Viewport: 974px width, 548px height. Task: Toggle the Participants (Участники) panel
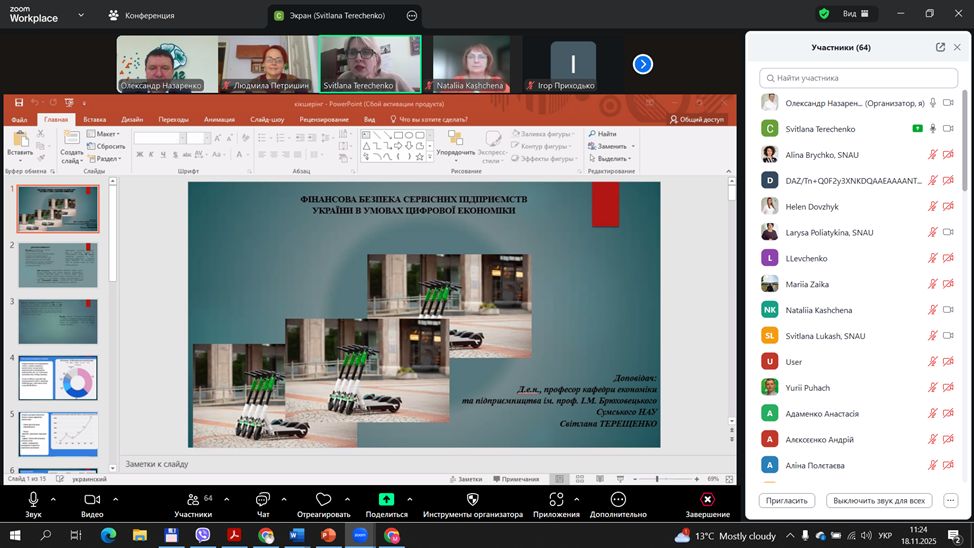(x=192, y=499)
